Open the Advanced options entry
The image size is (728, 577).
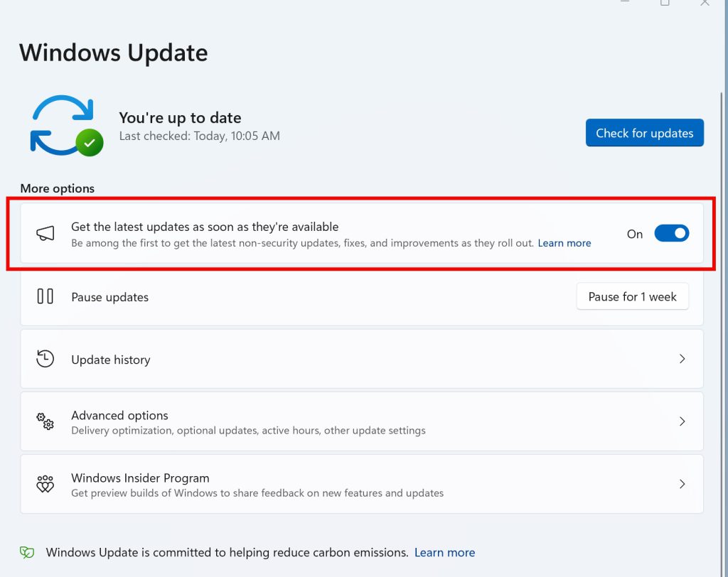tap(362, 421)
